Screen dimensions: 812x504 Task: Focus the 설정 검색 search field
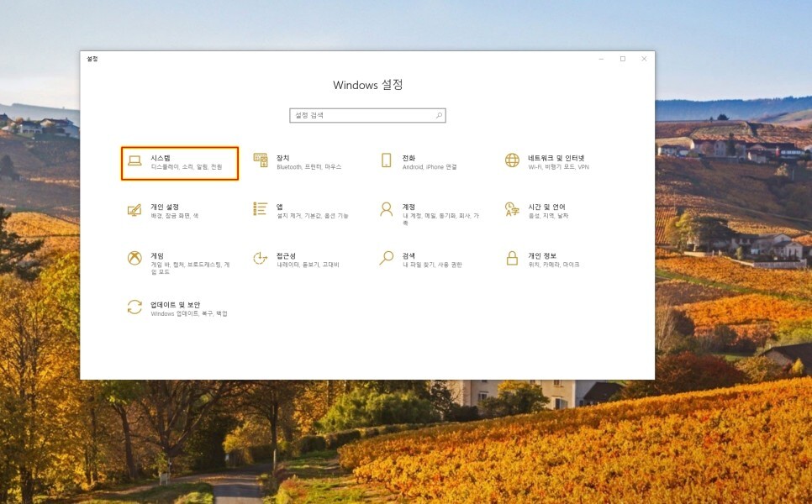point(367,115)
